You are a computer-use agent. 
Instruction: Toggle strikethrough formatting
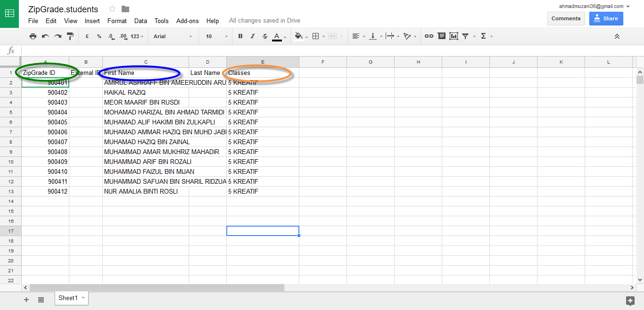(264, 36)
